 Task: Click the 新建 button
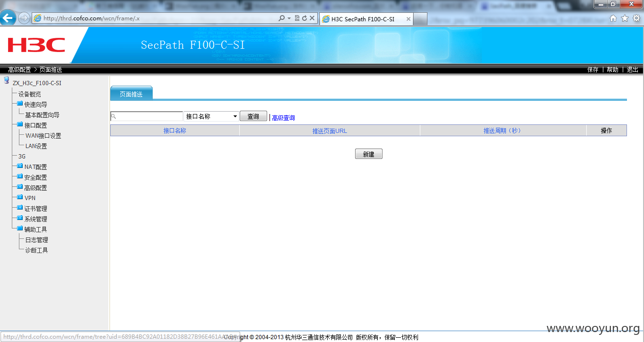tap(369, 154)
